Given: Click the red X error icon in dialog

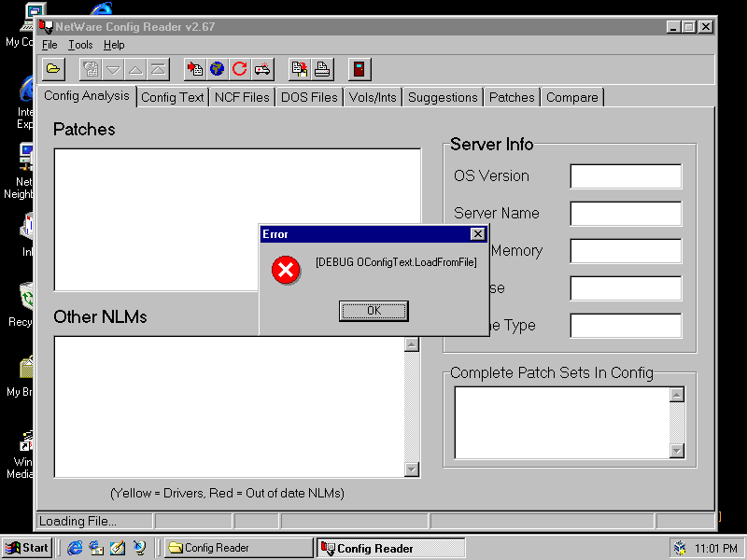Looking at the screenshot, I should [x=286, y=270].
